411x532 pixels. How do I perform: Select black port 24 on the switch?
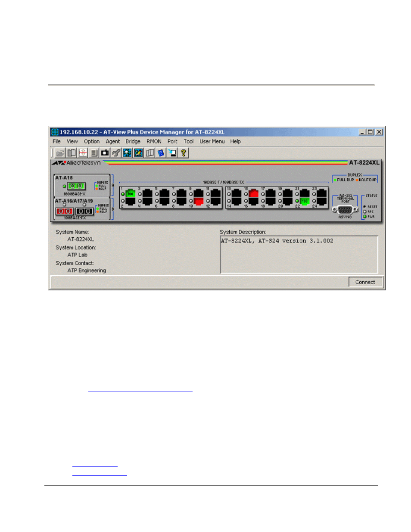tap(321, 201)
